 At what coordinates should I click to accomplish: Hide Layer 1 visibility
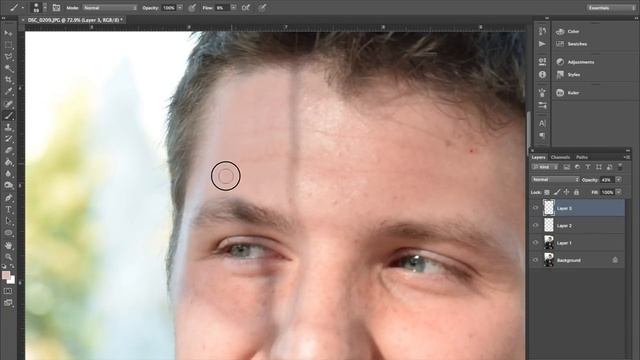click(x=536, y=243)
